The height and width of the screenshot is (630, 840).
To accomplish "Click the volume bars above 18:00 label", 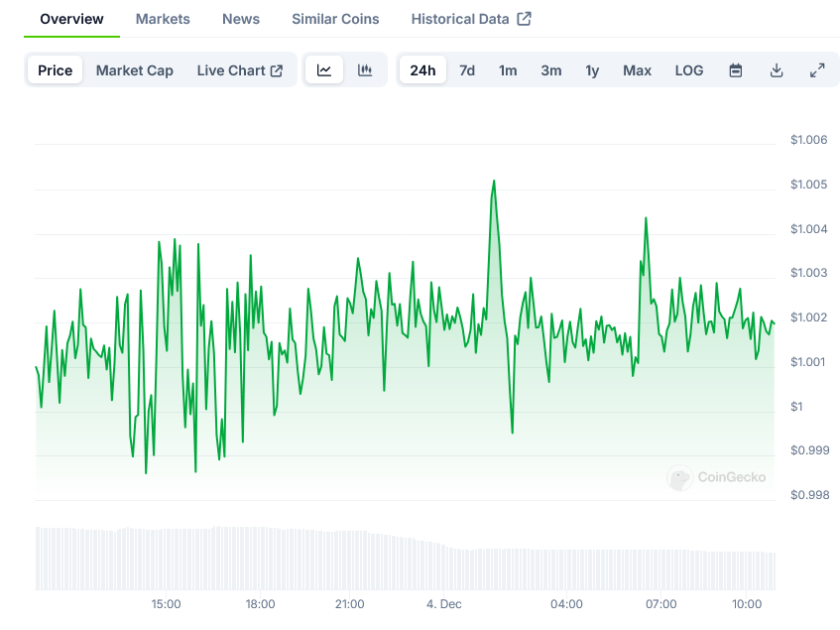I will coord(260,559).
